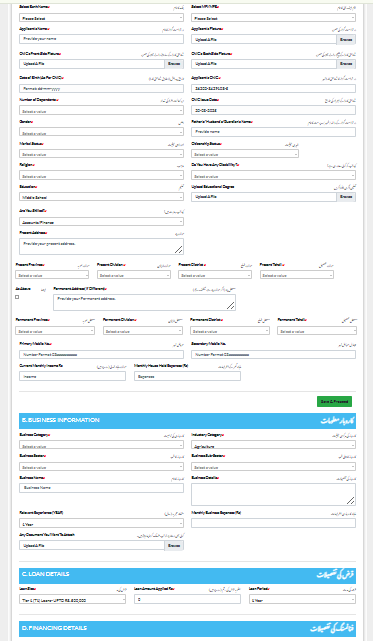Grab the Permanent Address resize handle
373x641 pixels.
tap(231, 305)
